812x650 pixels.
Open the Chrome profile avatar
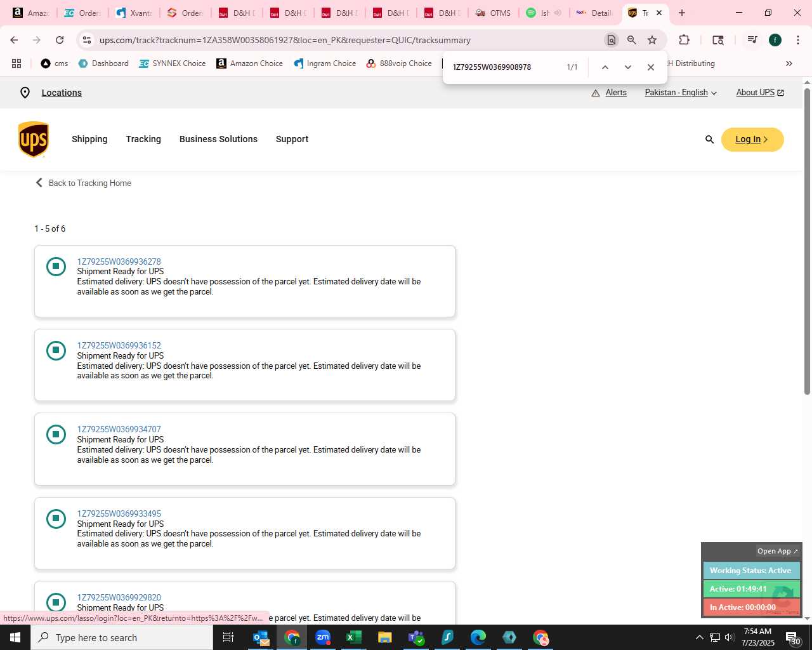tap(775, 40)
